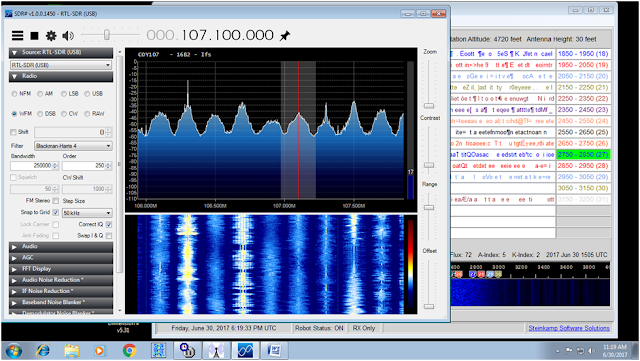Stop the radio with the stop button
Viewport: 640px width, 361px height.
tap(34, 36)
